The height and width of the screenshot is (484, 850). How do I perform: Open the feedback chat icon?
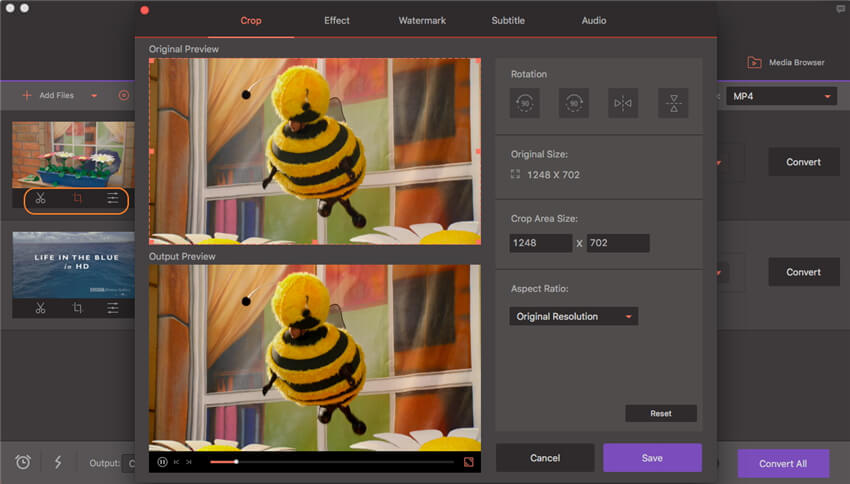[841, 9]
